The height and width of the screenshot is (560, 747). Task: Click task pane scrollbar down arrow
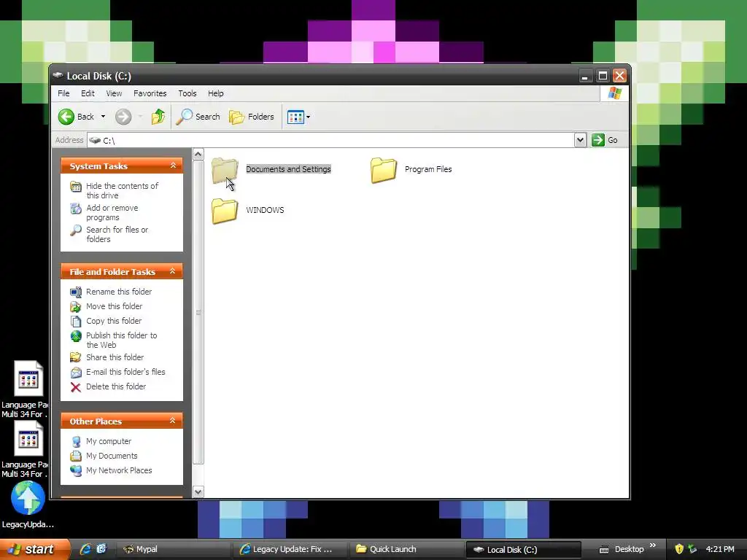pos(198,492)
